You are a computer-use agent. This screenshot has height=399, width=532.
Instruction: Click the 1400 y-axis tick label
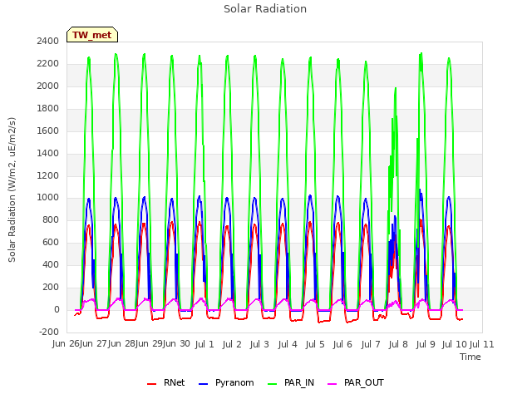pos(48,153)
